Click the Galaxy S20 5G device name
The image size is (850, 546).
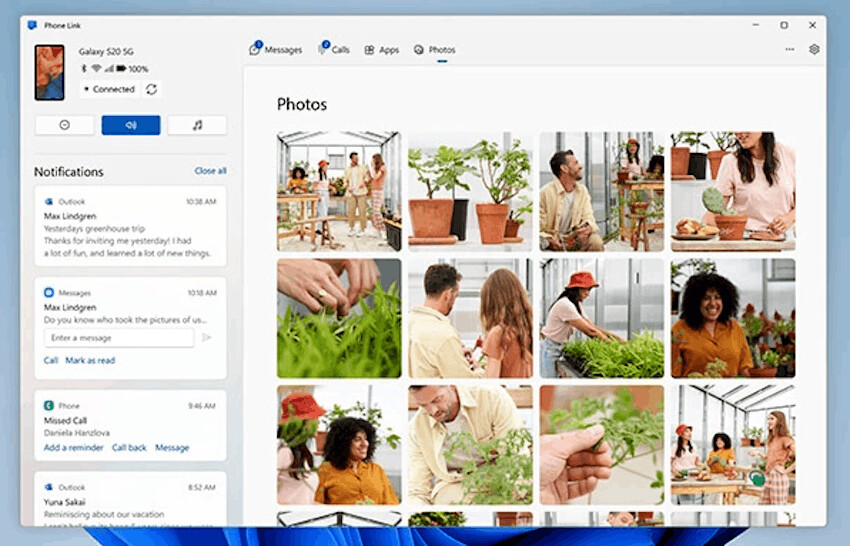(106, 52)
